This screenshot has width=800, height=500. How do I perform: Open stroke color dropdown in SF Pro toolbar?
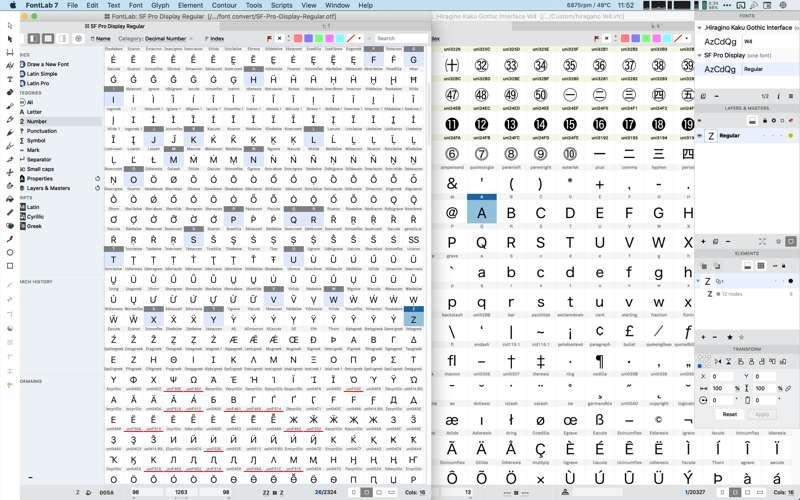pos(359,38)
